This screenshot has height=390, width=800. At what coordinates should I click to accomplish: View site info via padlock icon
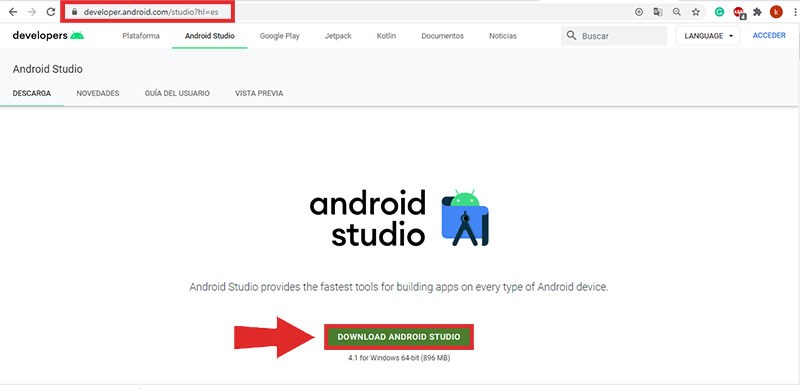coord(74,12)
